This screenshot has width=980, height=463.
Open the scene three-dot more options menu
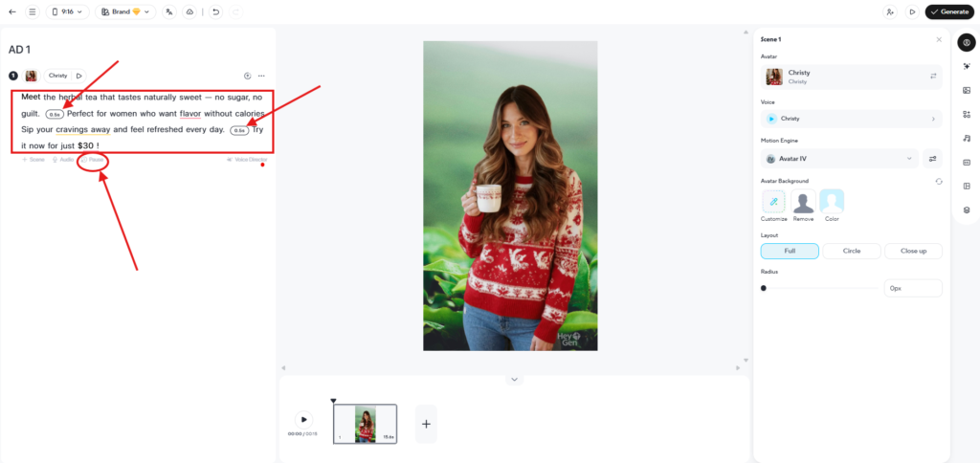pos(261,77)
